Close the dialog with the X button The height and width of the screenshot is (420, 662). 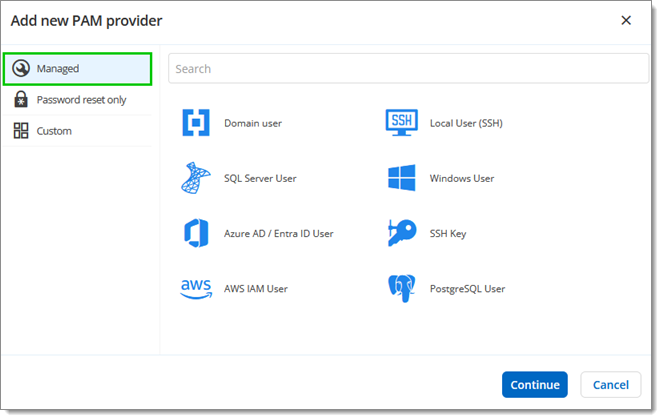pyautogui.click(x=626, y=20)
